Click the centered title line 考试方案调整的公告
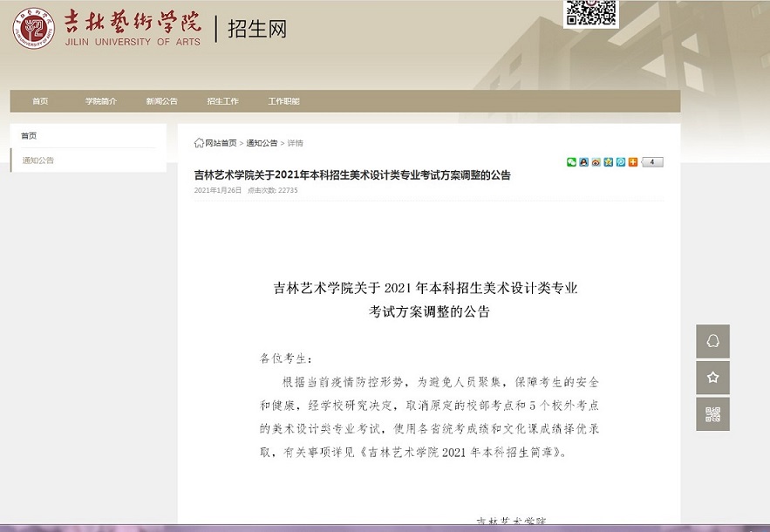 point(429,311)
